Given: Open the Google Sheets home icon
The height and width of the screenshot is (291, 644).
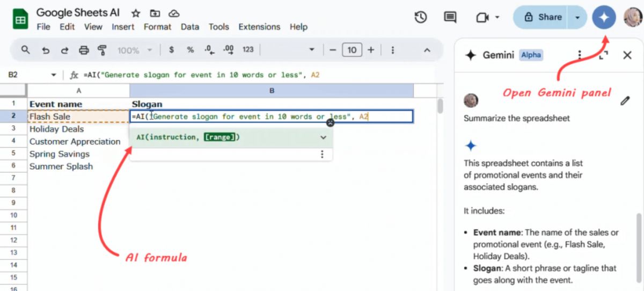Looking at the screenshot, I should click(x=20, y=19).
